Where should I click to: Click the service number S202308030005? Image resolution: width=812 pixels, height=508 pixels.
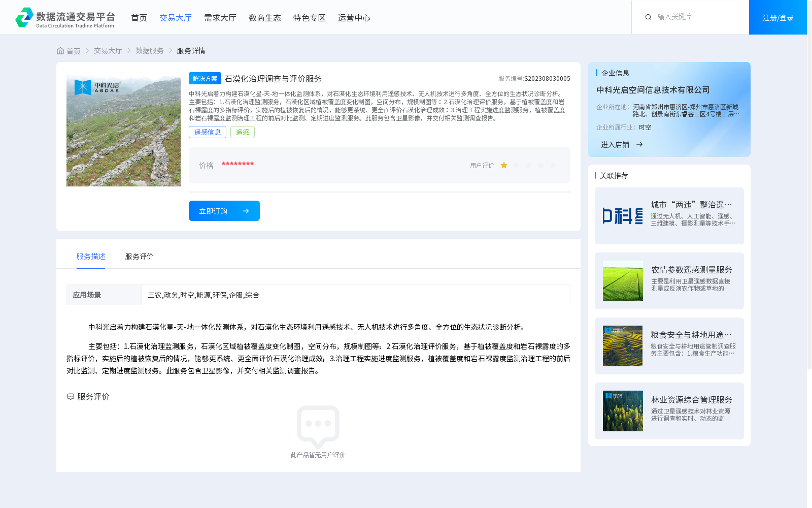(547, 79)
